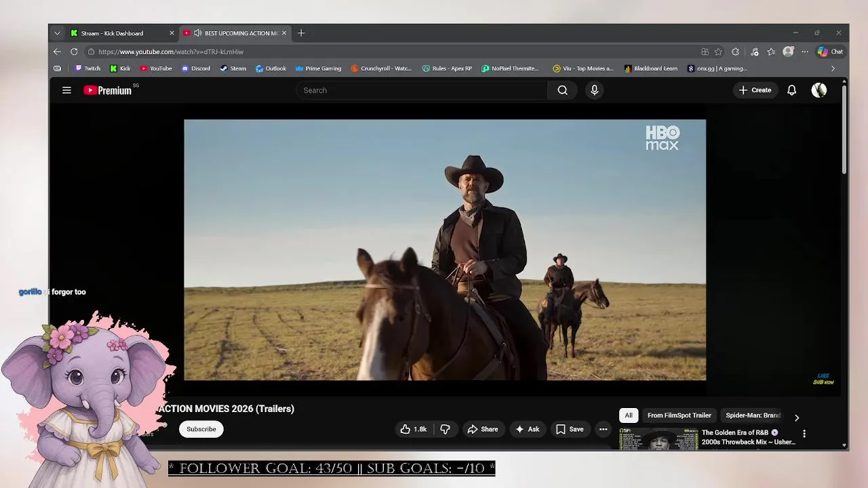
Task: Click Create button in YouTube header
Action: (x=755, y=90)
